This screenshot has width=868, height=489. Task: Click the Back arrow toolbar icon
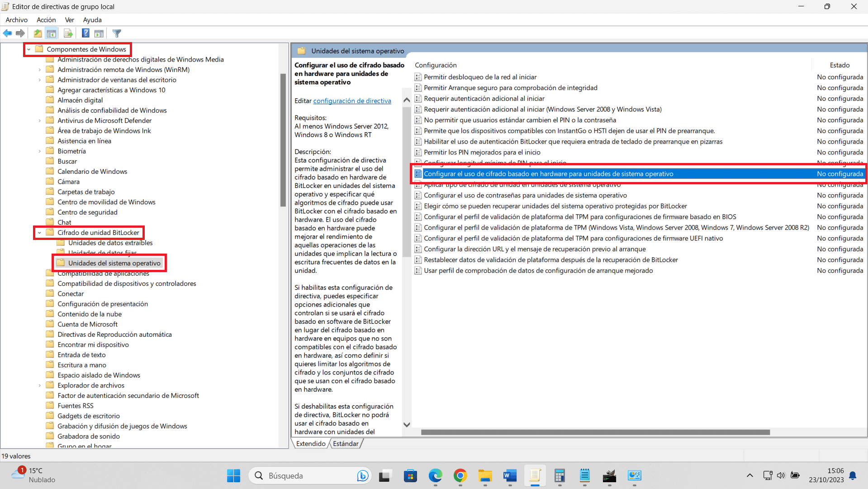(8, 33)
